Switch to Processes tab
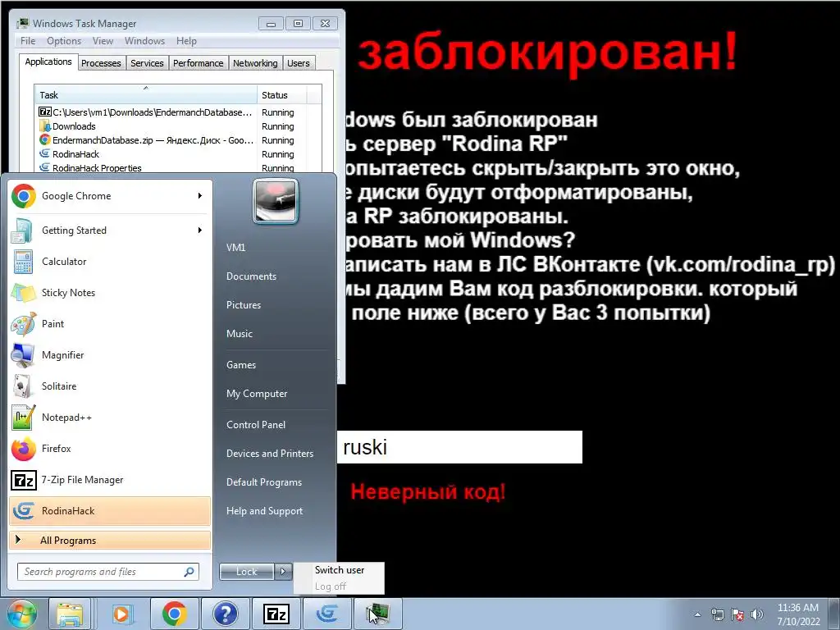 pos(101,63)
